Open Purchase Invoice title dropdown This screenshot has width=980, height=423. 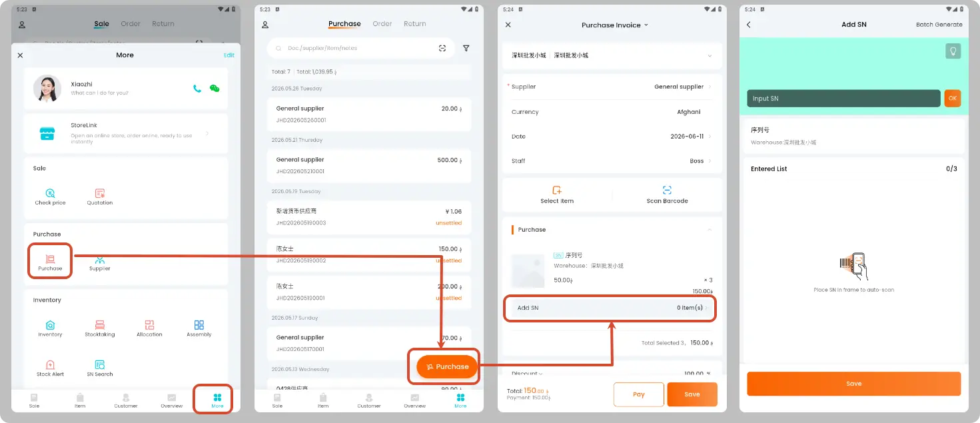[x=615, y=25]
